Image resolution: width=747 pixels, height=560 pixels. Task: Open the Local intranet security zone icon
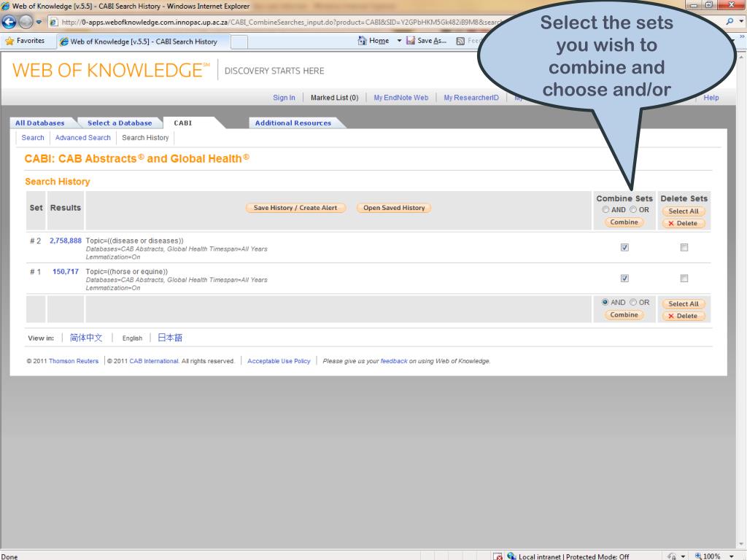click(x=511, y=556)
